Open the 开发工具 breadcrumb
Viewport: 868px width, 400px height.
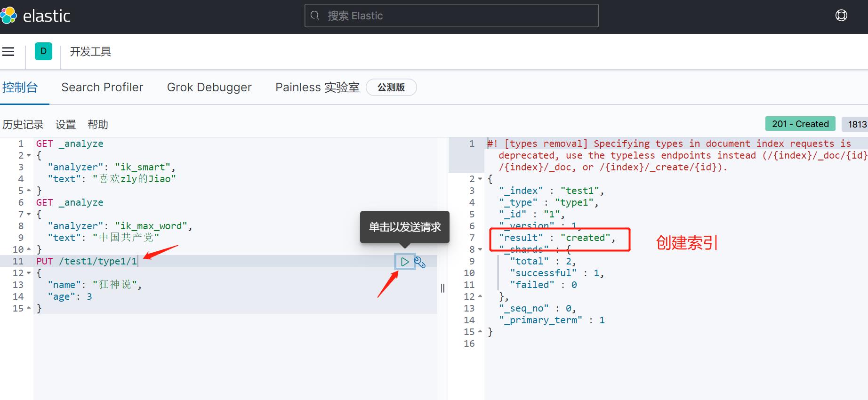pos(90,52)
